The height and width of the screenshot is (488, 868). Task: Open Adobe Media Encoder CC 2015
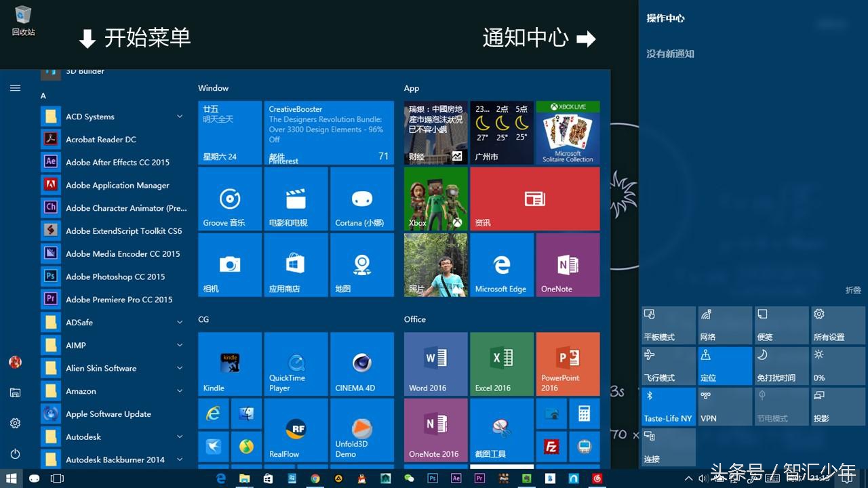[113, 254]
